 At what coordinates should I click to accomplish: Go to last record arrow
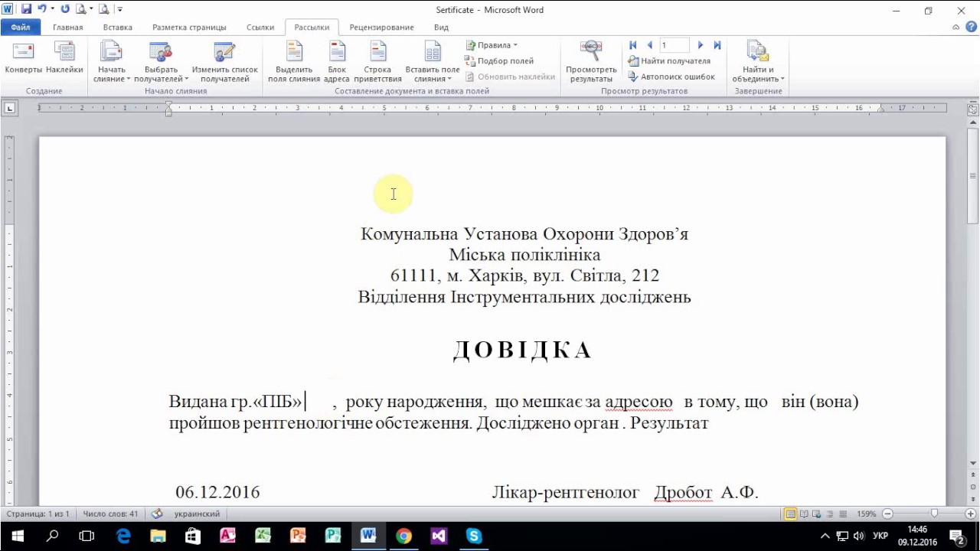(x=717, y=45)
